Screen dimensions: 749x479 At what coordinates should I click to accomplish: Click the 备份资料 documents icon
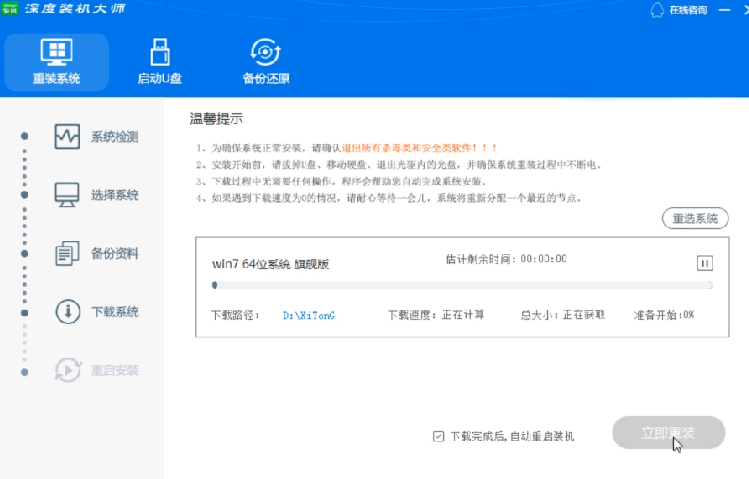(x=67, y=253)
